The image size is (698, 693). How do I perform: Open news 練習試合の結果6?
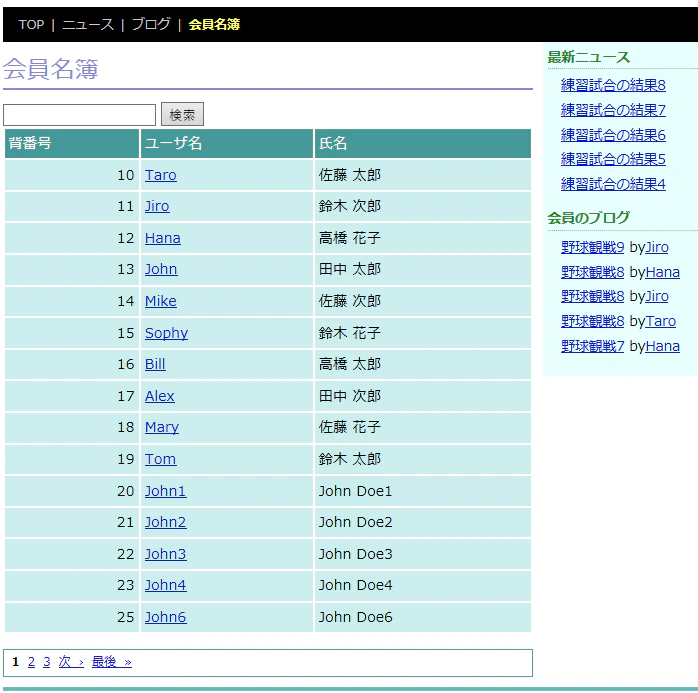tap(613, 135)
